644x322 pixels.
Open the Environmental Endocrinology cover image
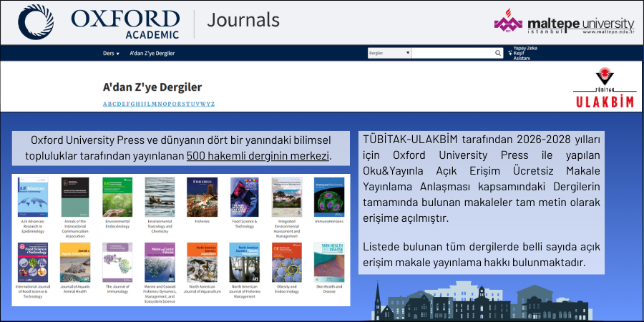point(117,197)
